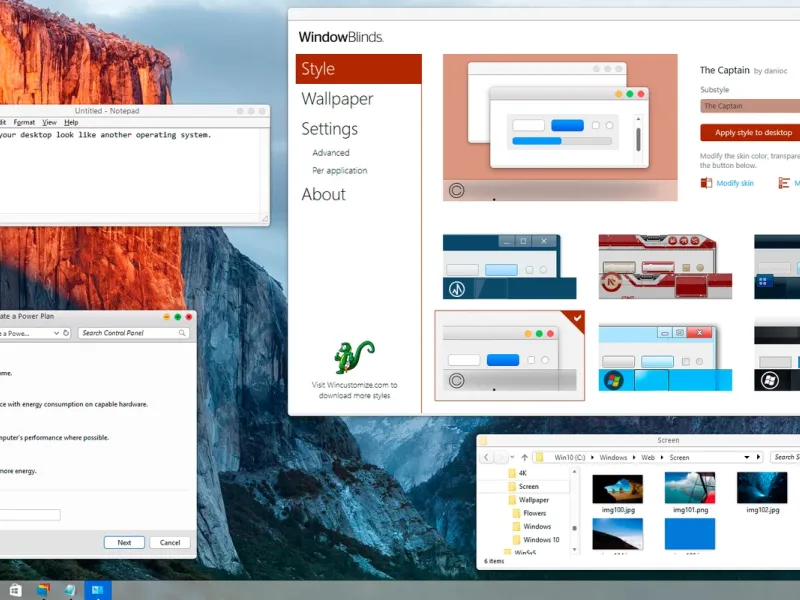Click Windows in the explorer breadcrumb
Viewport: 800px width, 600px height.
click(x=613, y=458)
